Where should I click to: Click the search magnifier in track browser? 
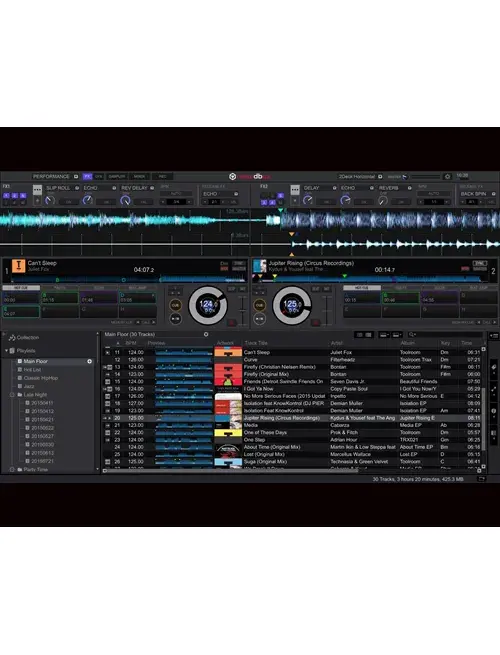pos(412,335)
